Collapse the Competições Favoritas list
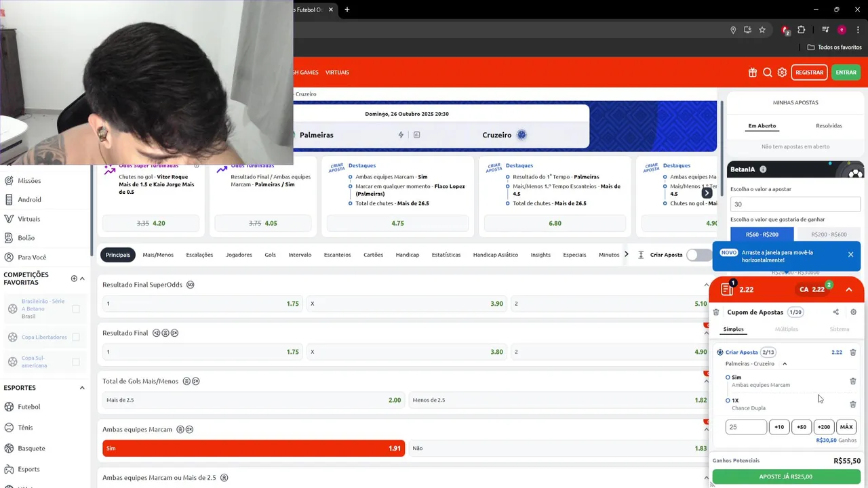The image size is (868, 488). [x=82, y=279]
